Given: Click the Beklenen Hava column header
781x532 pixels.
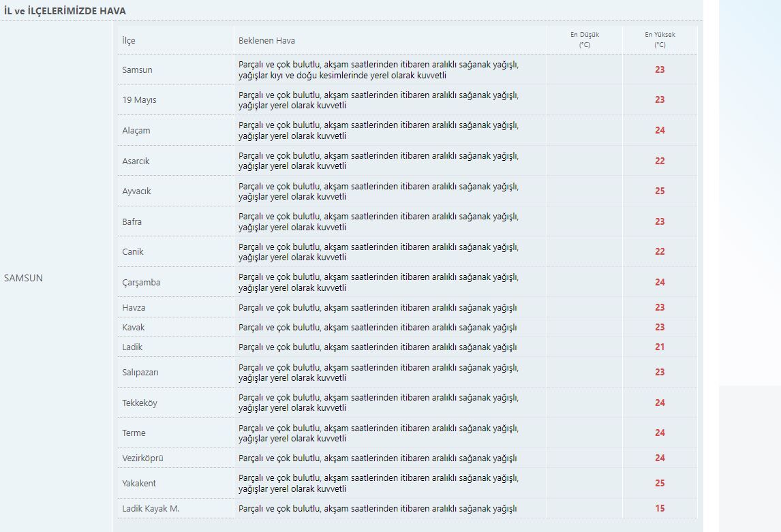Looking at the screenshot, I should pos(266,41).
